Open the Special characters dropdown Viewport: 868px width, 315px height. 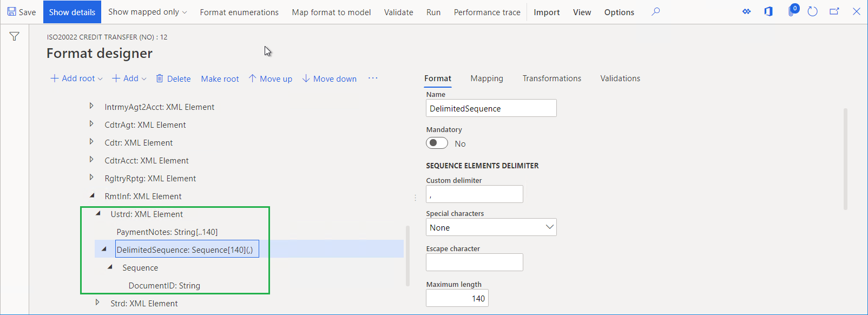(x=491, y=227)
